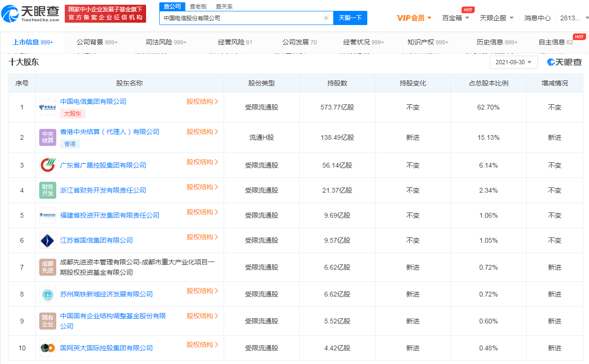Select the 知识产权 tab
This screenshot has height=364, width=589.
tap(428, 42)
